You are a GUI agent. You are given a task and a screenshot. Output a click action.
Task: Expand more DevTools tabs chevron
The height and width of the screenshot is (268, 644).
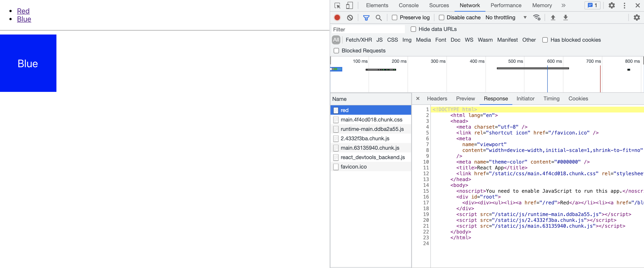pos(563,6)
